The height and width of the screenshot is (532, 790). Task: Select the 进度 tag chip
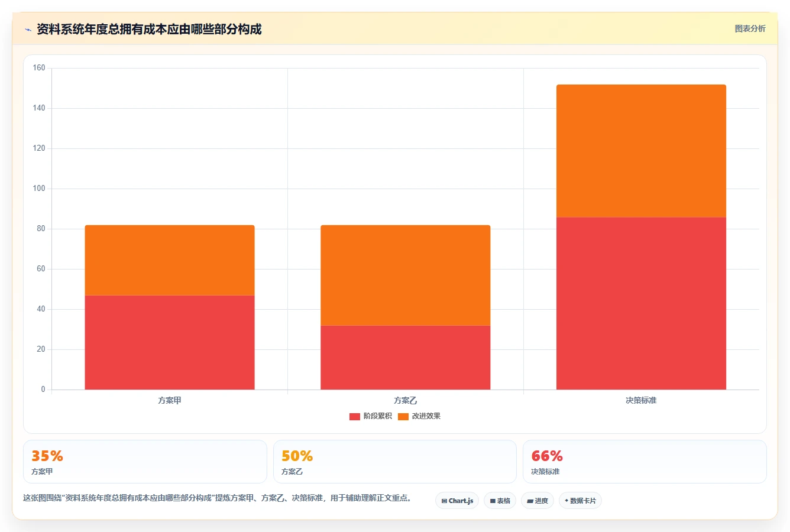pyautogui.click(x=537, y=501)
